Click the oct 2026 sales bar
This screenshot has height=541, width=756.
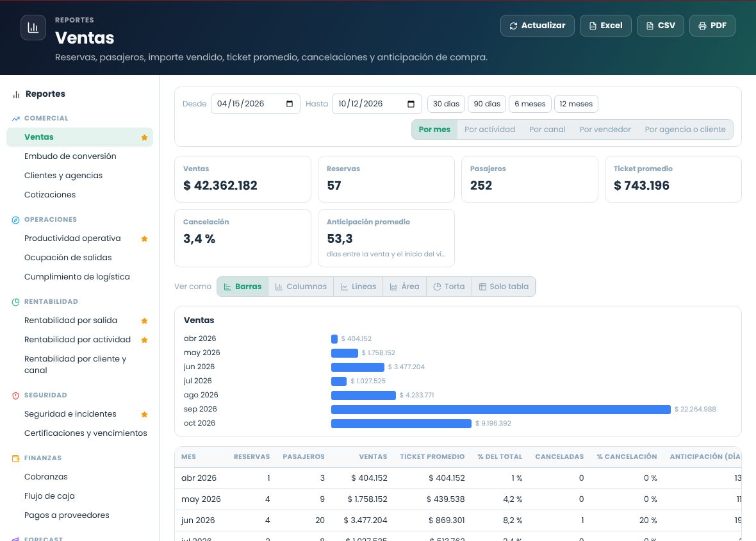pos(401,423)
